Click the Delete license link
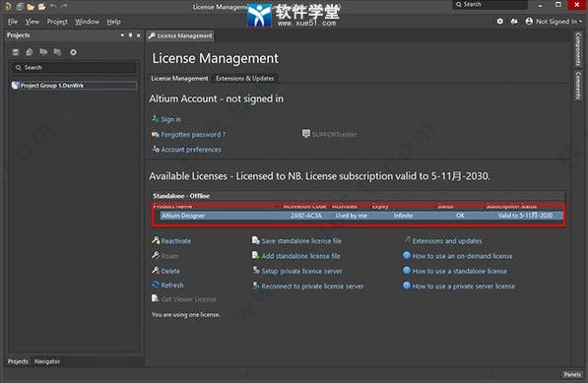Image resolution: width=588 pixels, height=383 pixels. 166,271
